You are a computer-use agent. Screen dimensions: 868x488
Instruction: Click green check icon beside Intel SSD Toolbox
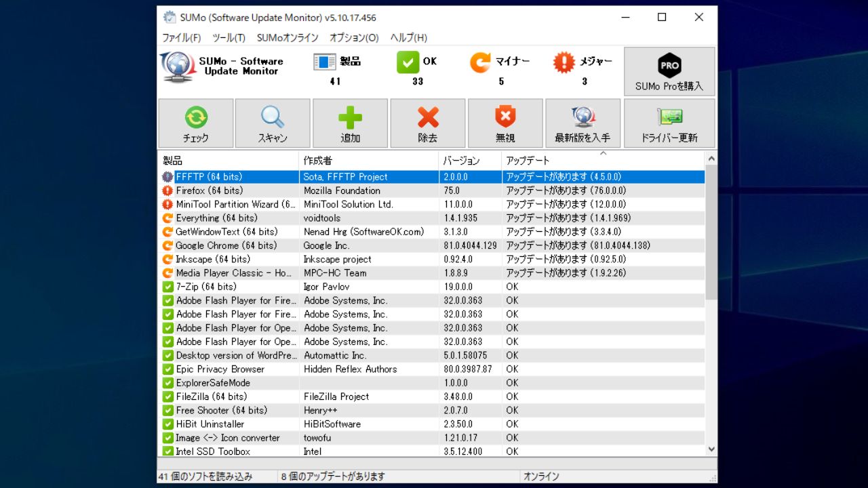tap(167, 451)
